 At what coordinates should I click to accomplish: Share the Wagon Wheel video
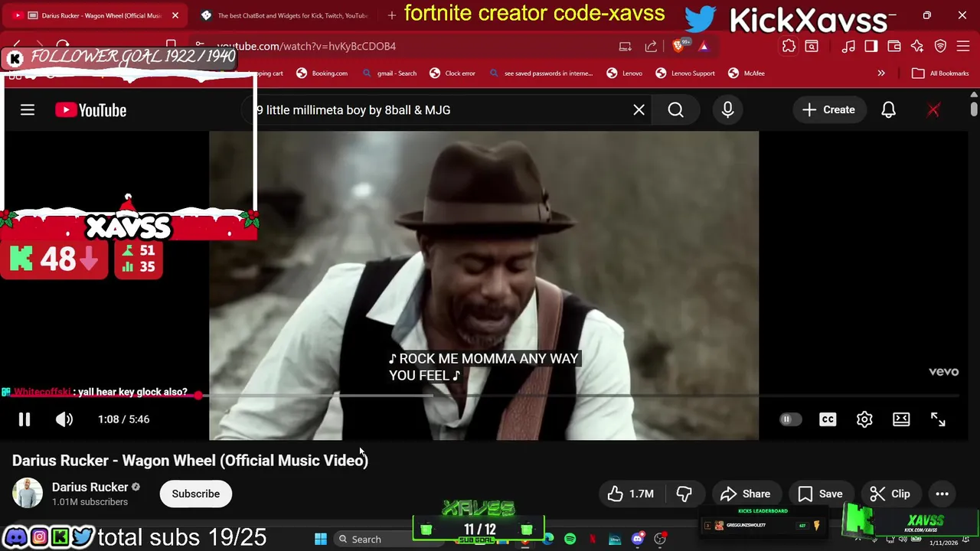tap(745, 494)
